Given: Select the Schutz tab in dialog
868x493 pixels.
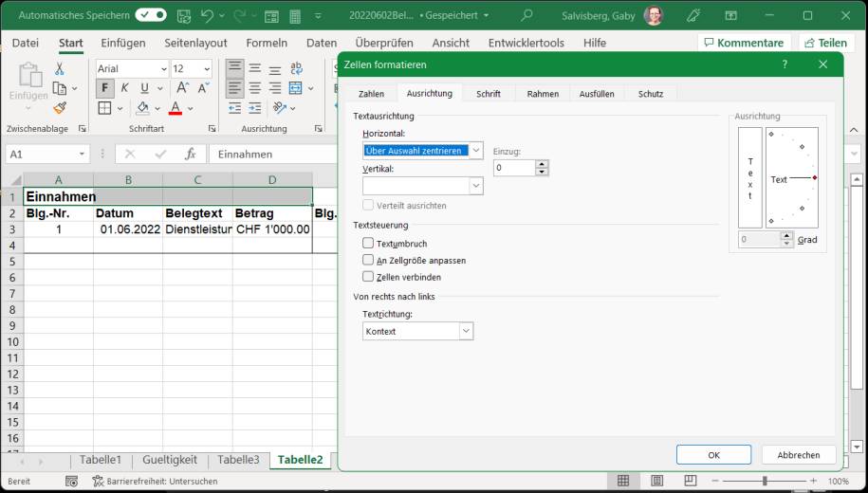Looking at the screenshot, I should click(651, 94).
